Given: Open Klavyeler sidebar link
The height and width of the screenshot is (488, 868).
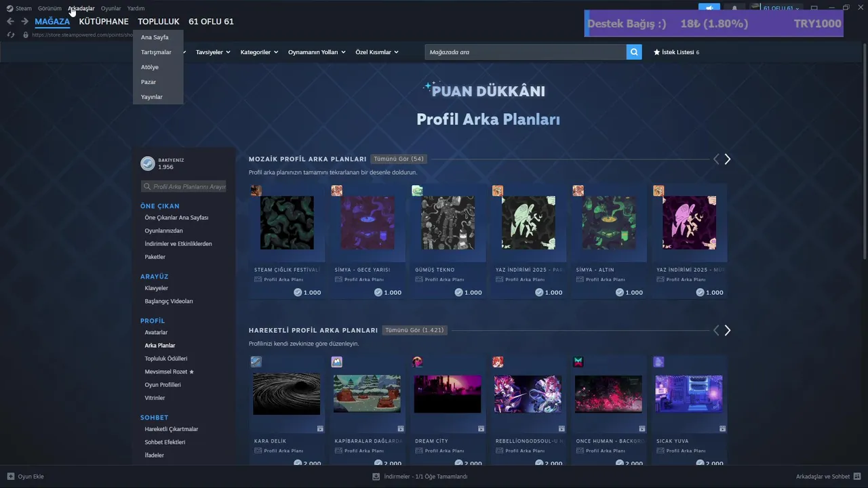Looking at the screenshot, I should coord(156,288).
